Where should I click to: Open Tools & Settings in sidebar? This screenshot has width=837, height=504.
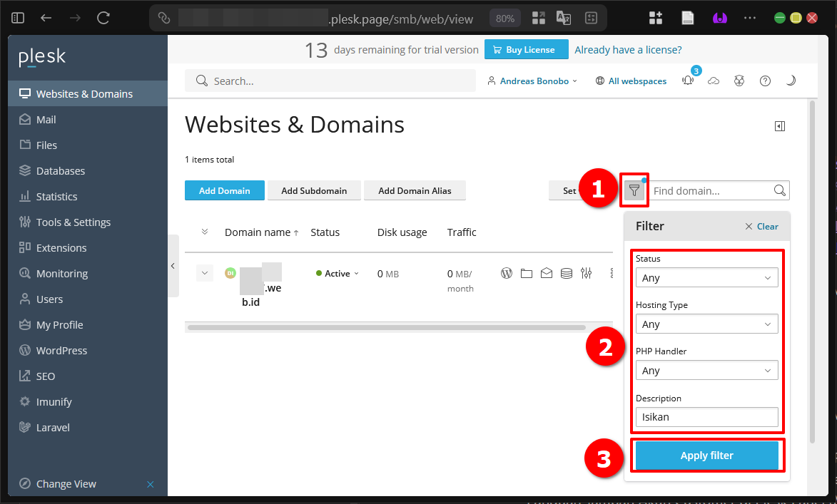(x=73, y=222)
